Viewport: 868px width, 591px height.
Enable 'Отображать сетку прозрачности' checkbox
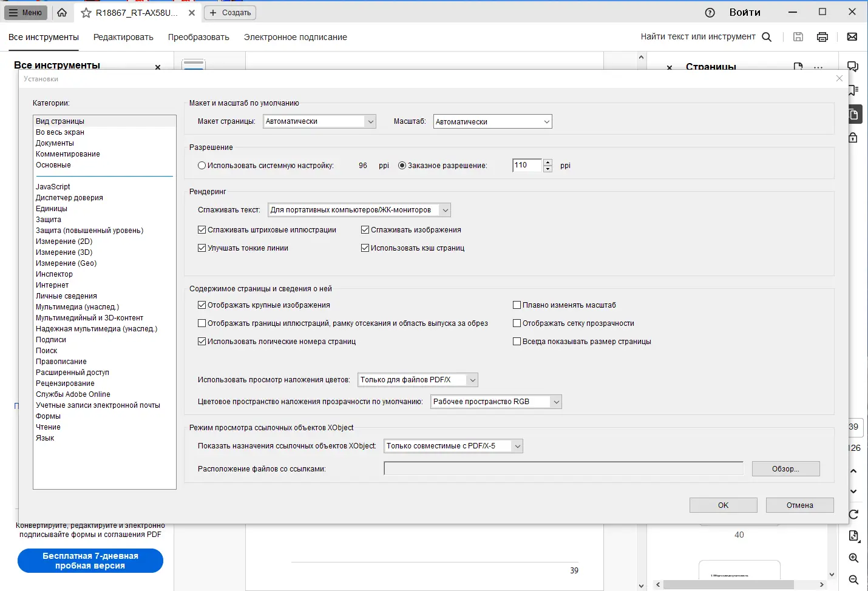click(x=517, y=323)
